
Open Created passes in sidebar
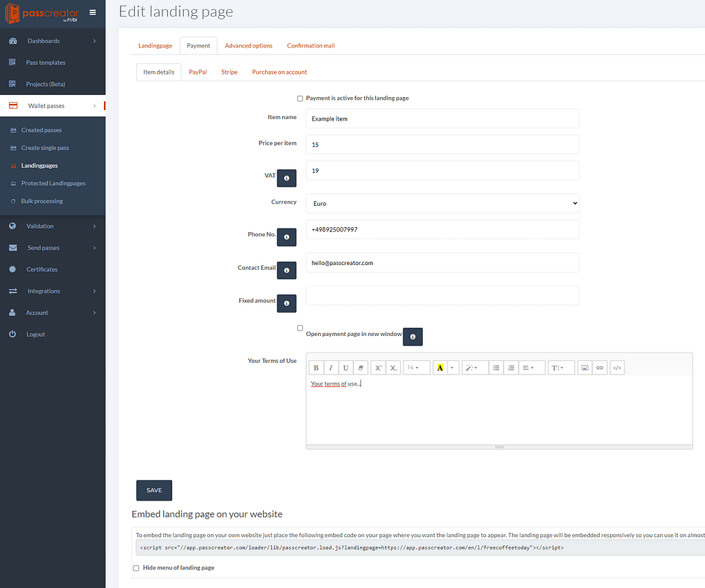[41, 130]
